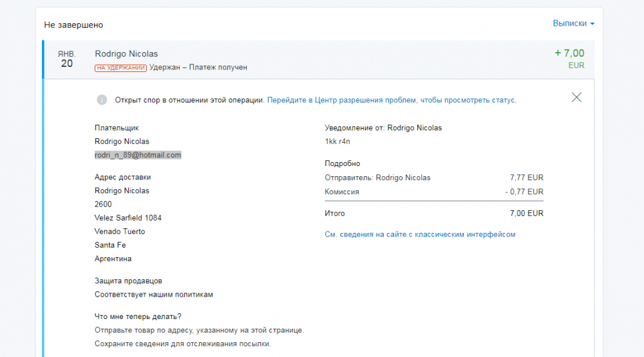Click the Комиссия fee amount - 0,77 EUR
The height and width of the screenshot is (357, 644).
point(524,192)
